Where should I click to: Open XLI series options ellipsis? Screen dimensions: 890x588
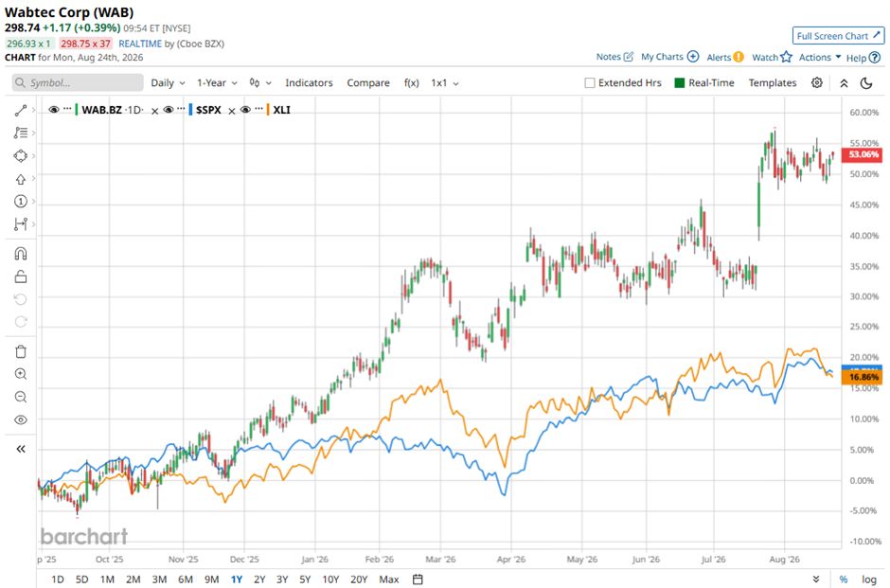[x=258, y=108]
